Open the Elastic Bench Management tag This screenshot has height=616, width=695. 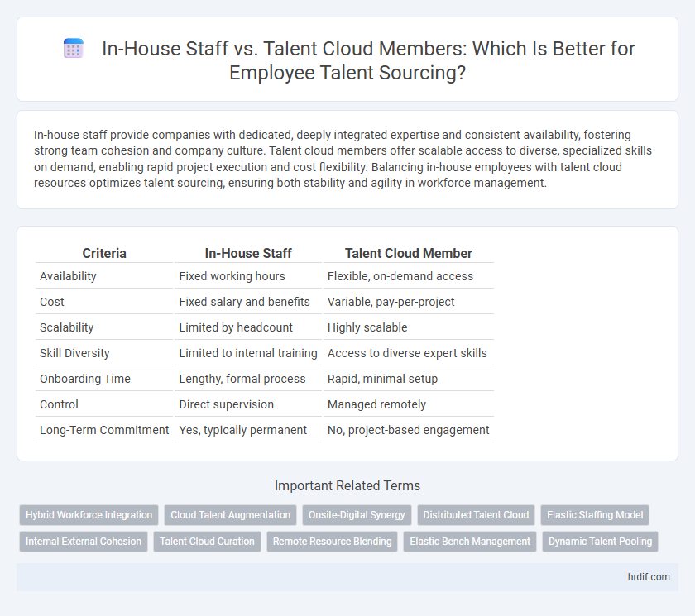tap(470, 541)
